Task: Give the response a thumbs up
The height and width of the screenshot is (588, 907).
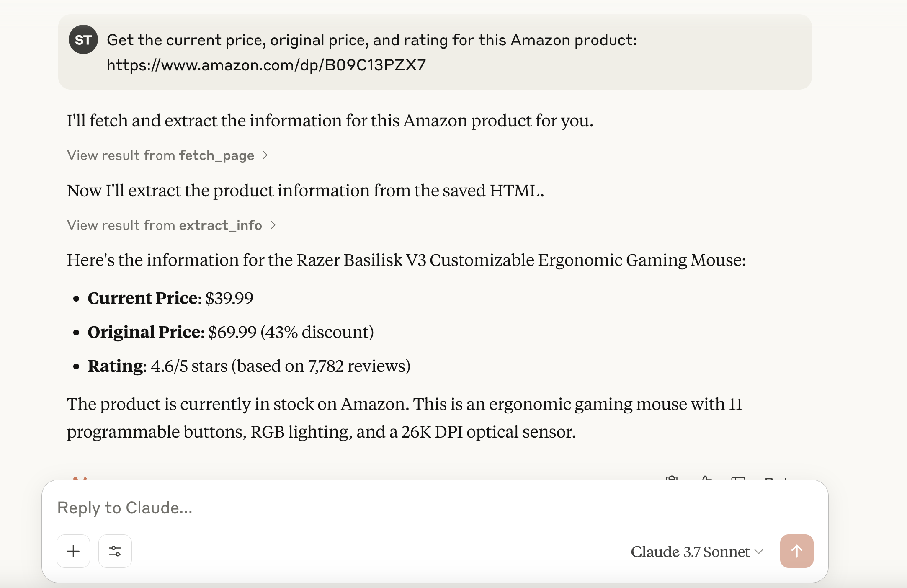Action: (706, 478)
